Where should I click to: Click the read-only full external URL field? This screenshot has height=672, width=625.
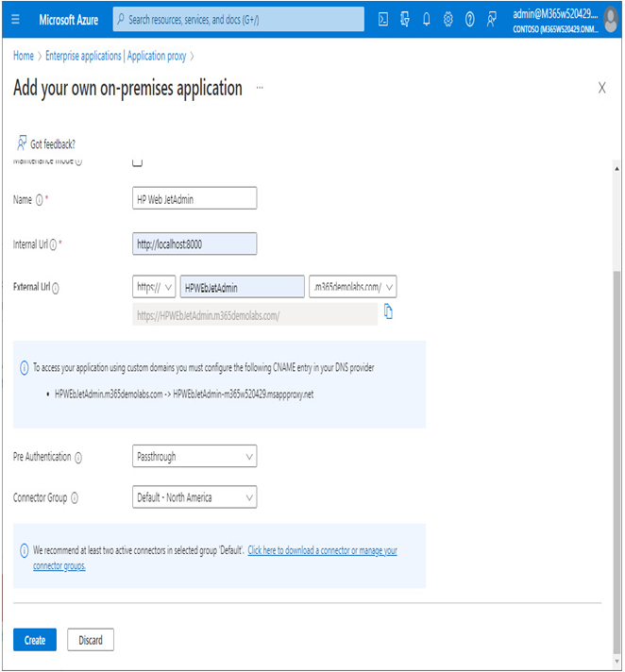pyautogui.click(x=255, y=315)
